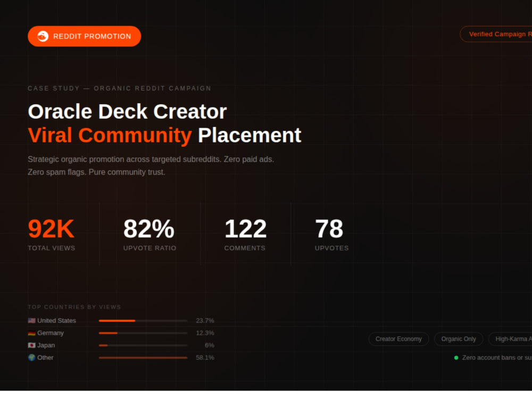The image size is (532, 399).
Task: Click the UPVOTES label
Action: (x=331, y=248)
